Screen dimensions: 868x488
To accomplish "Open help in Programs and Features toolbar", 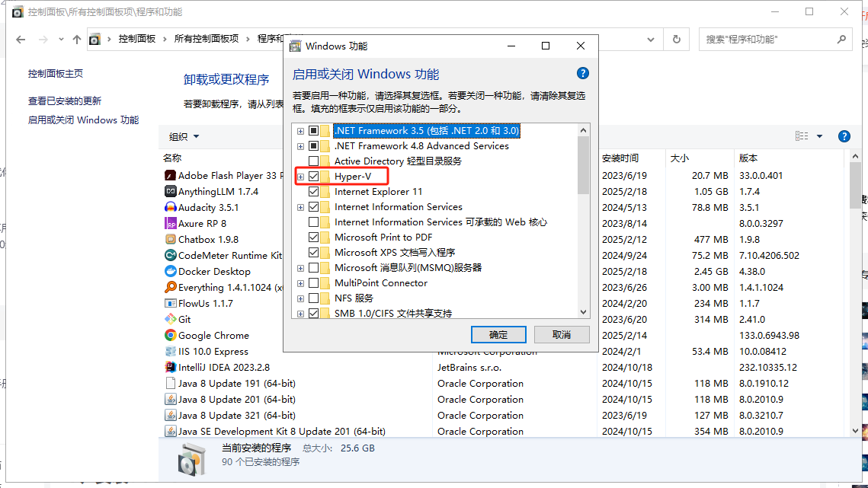I will point(844,136).
